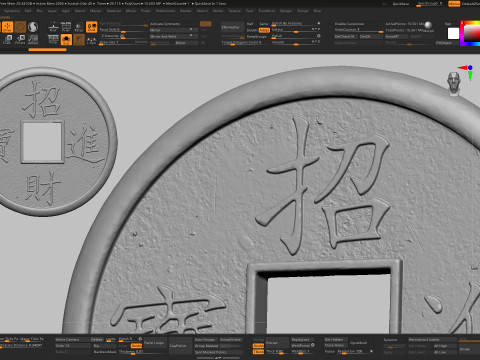
Task: Click the FillObject button
Action: point(447,43)
